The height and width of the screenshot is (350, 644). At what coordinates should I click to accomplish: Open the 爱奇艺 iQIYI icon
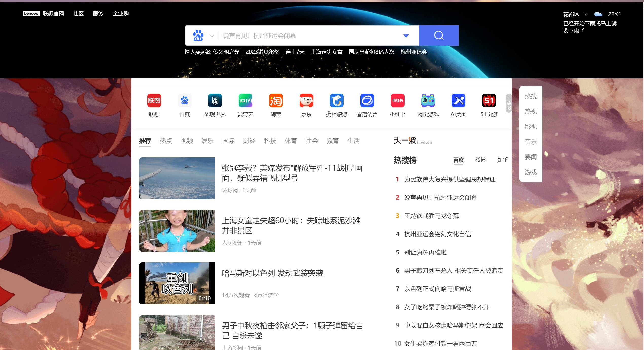245,100
